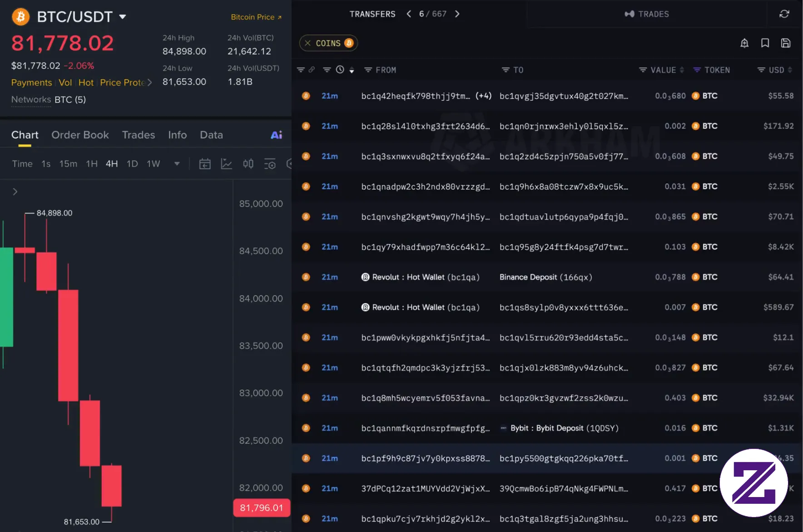Open the Info tab
803x532 pixels.
tap(177, 135)
